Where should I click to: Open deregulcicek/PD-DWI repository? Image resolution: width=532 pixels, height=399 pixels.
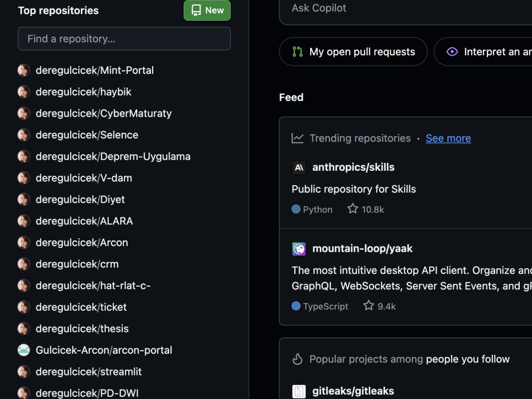pos(87,393)
